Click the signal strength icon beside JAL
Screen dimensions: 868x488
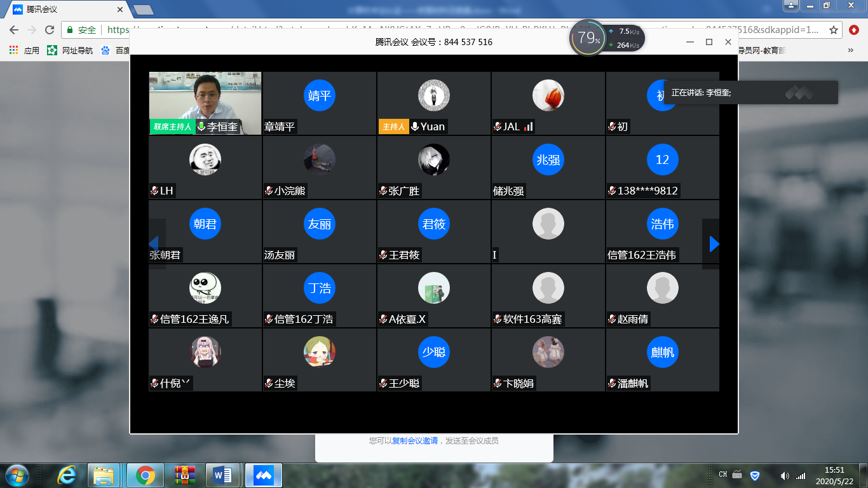pos(529,126)
